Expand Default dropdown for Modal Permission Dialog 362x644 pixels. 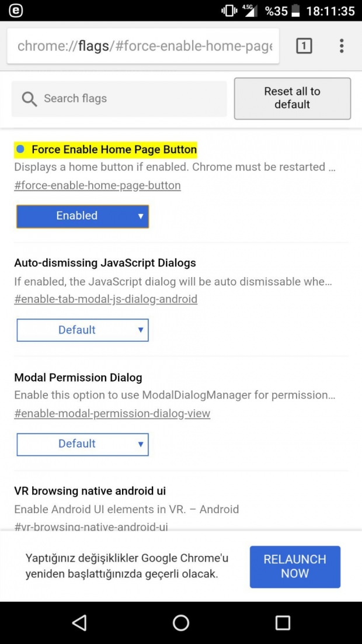point(82,444)
